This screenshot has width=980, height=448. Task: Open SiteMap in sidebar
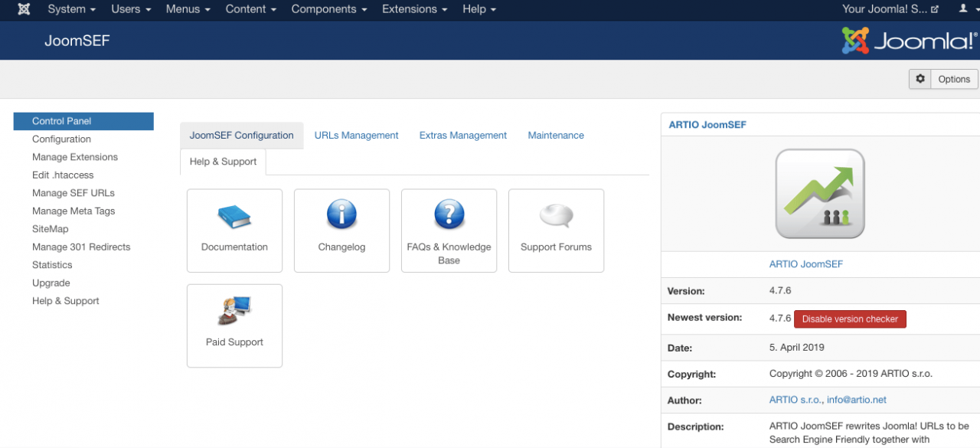tap(50, 229)
